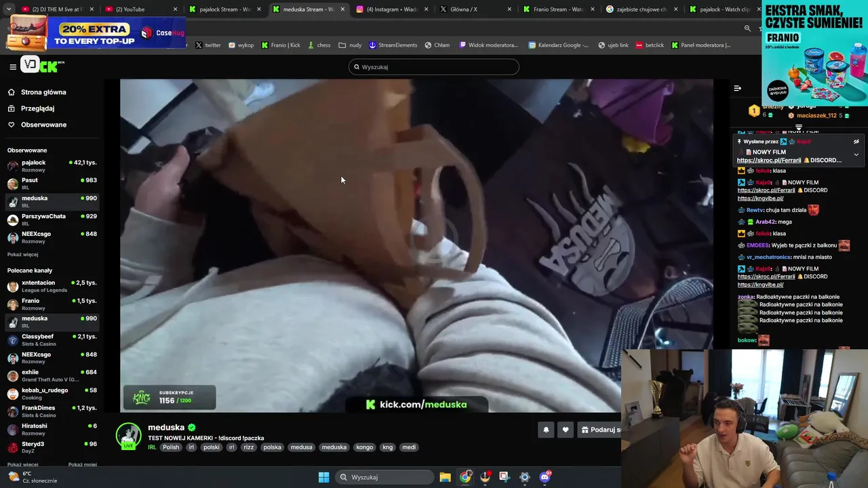
Task: Open the Kick sidebar hamburger menu
Action: click(x=13, y=66)
